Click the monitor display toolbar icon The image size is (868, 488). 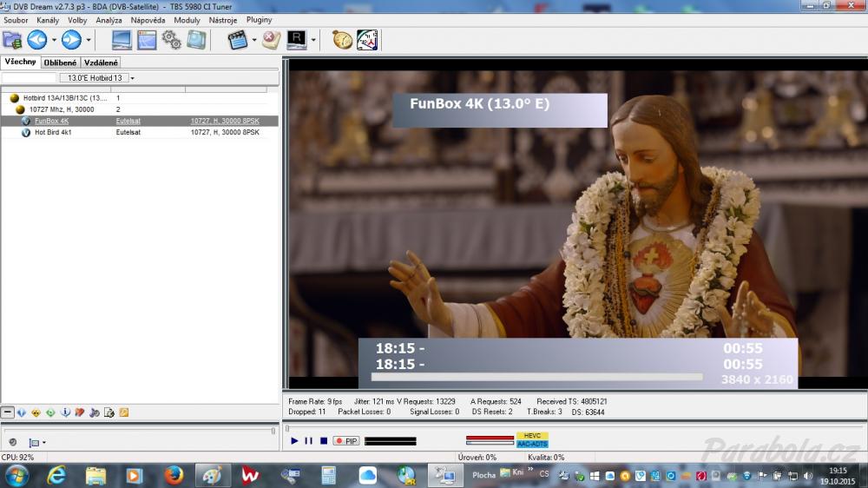pyautogui.click(x=122, y=40)
